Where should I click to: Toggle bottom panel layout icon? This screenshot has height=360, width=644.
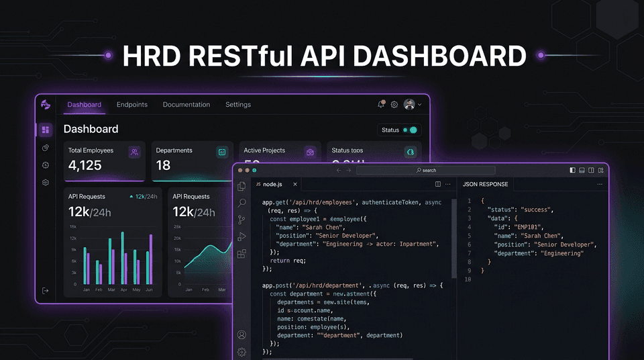[x=582, y=171]
